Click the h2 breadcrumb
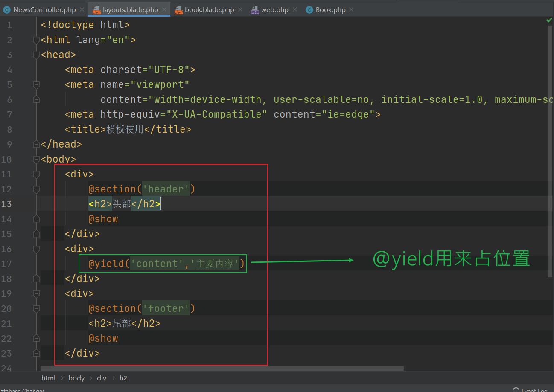 tap(123, 378)
